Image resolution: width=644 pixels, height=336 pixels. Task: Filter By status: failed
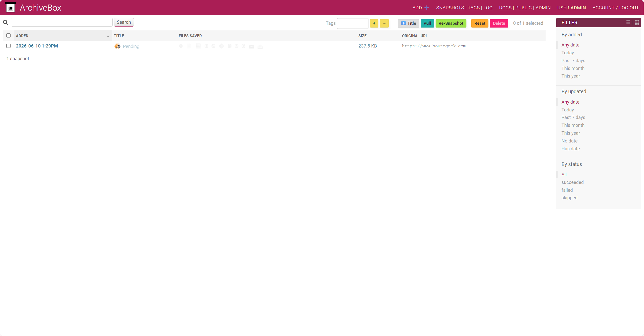coord(567,190)
